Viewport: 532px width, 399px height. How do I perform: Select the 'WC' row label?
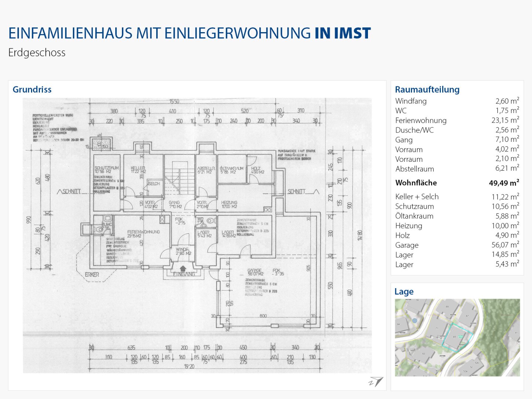point(401,110)
